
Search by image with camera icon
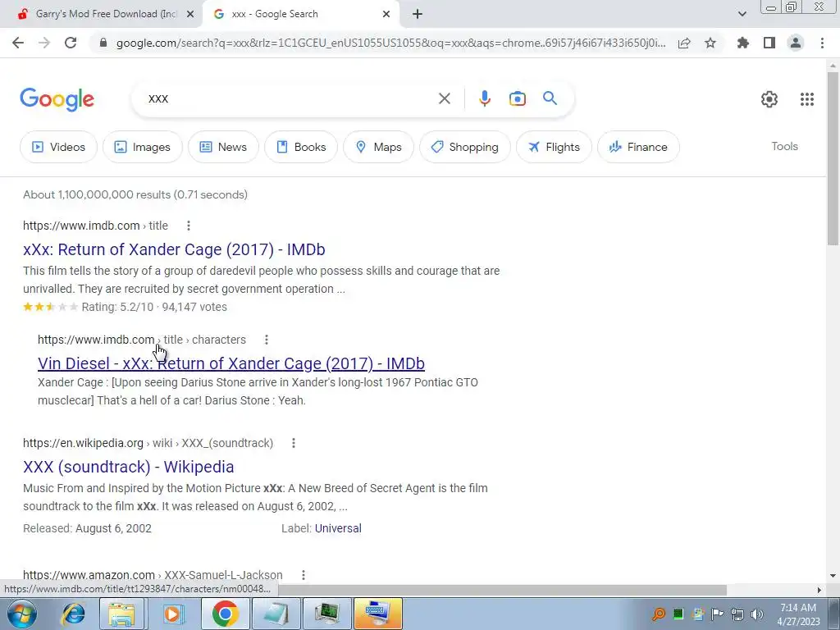point(518,98)
